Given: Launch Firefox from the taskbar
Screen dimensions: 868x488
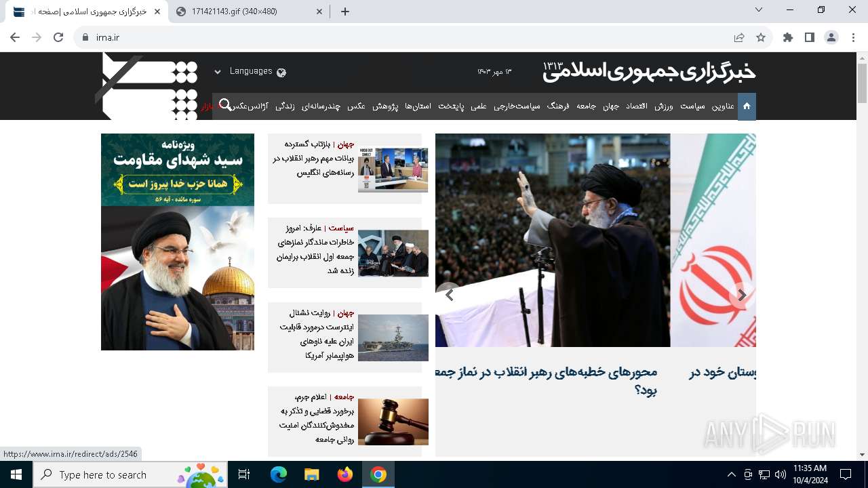Looking at the screenshot, I should pos(345,474).
